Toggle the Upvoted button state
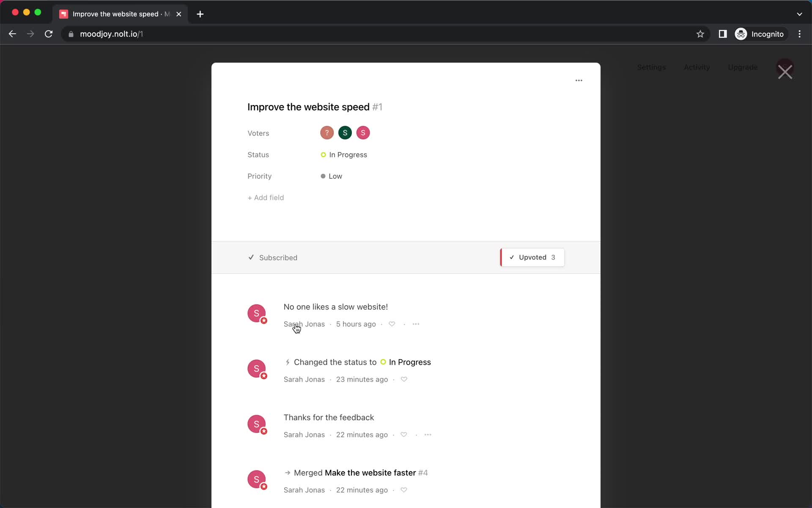Screen dimensions: 812x508 click(532, 257)
